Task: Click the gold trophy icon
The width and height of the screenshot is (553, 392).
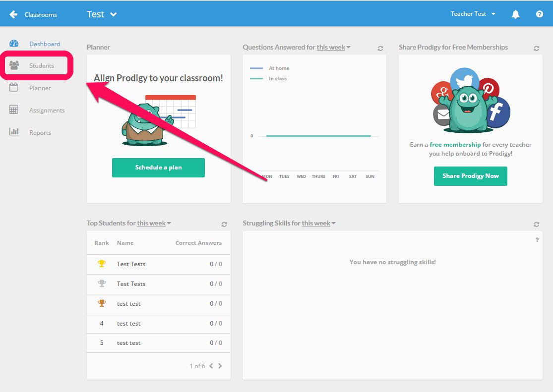Action: click(x=102, y=264)
